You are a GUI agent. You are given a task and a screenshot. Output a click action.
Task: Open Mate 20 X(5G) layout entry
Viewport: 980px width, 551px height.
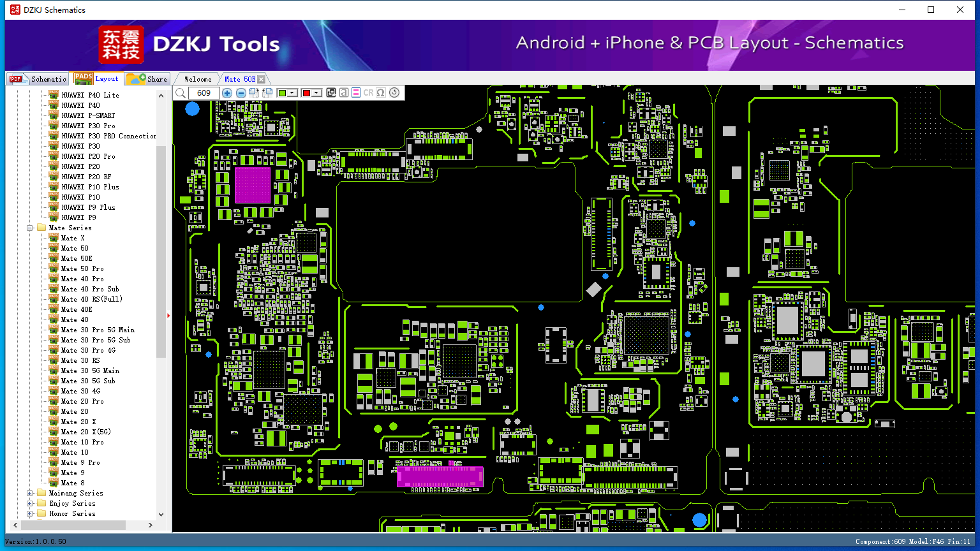[86, 432]
